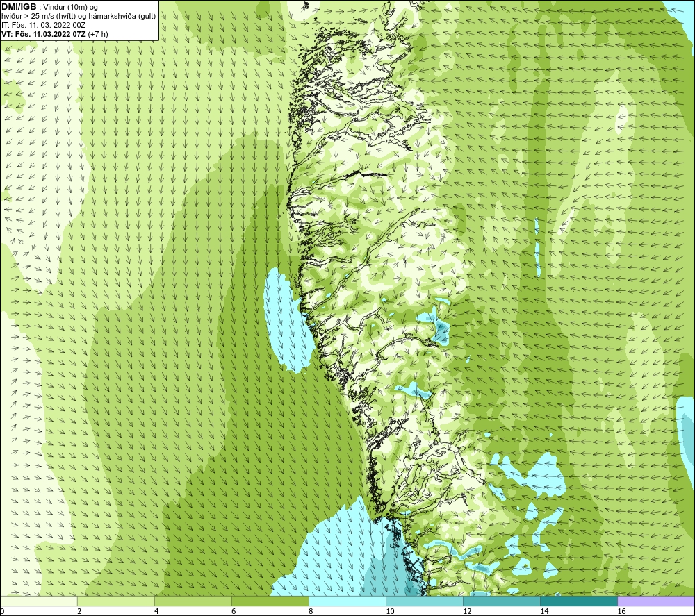This screenshot has height=616, width=695.
Task: Click the 0–2 m/s palest legend swatch
Action: click(39, 601)
